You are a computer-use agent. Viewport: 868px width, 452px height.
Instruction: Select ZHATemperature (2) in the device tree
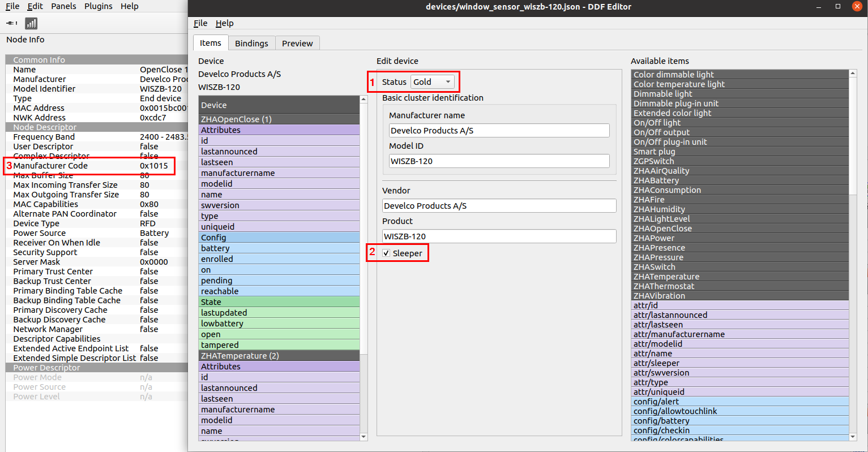(x=279, y=356)
